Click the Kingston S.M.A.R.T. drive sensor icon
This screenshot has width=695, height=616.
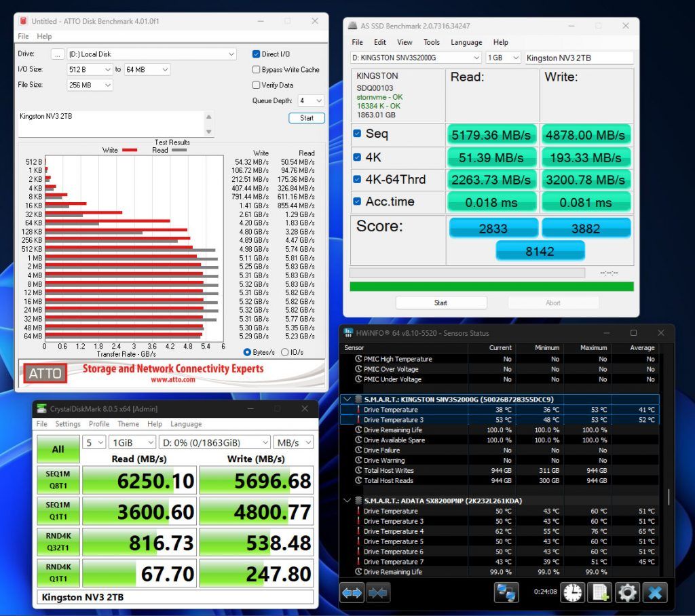[358, 400]
